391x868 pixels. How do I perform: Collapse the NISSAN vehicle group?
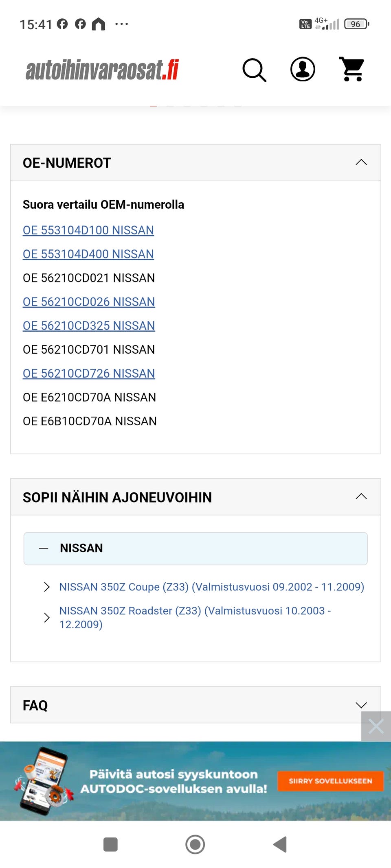tap(44, 548)
